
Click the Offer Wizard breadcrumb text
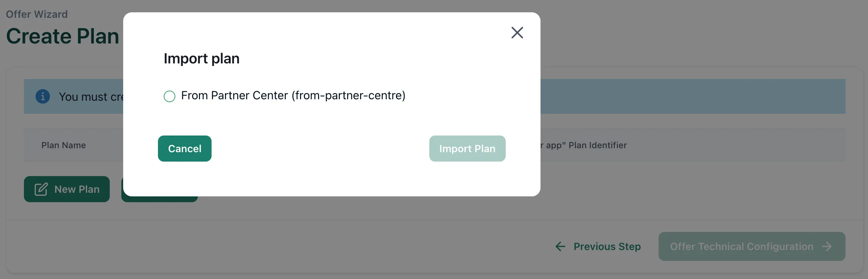click(37, 14)
